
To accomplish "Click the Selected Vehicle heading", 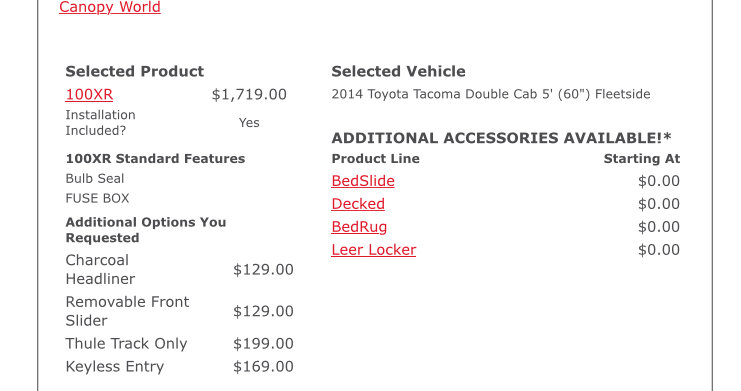I will [398, 71].
